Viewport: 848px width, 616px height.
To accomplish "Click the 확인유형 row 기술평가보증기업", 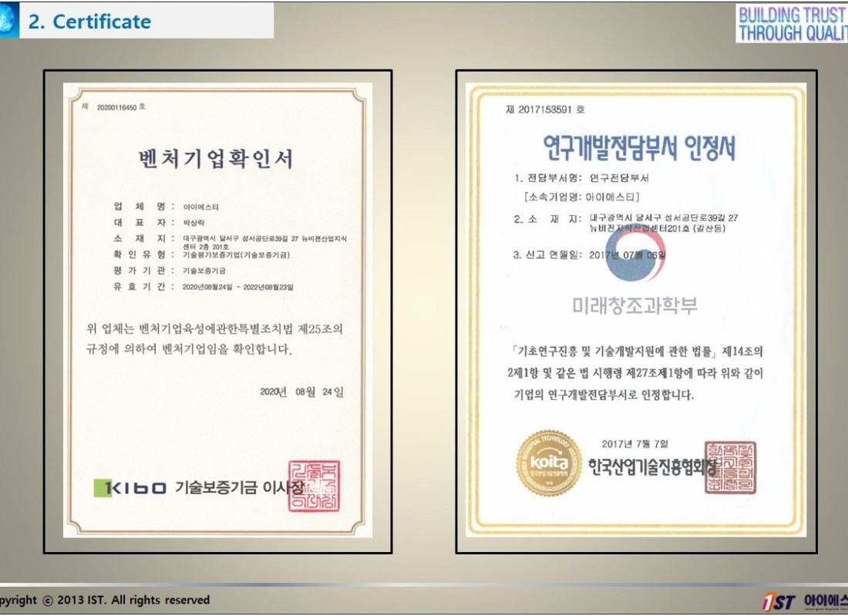I will 201,254.
